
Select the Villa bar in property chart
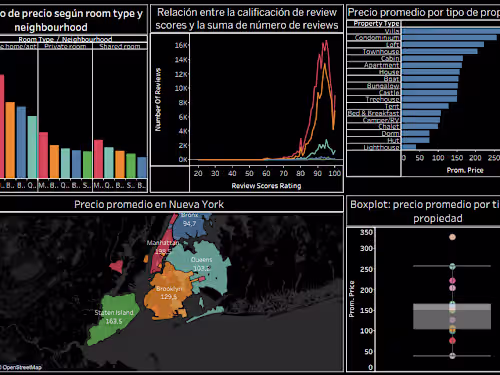pyautogui.click(x=451, y=31)
